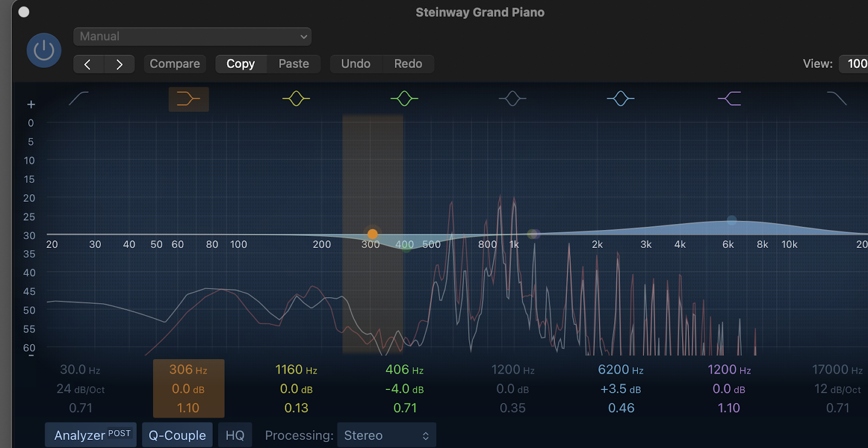Select the 24 dB/Oct slope value
The height and width of the screenshot is (448, 868).
tap(80, 389)
